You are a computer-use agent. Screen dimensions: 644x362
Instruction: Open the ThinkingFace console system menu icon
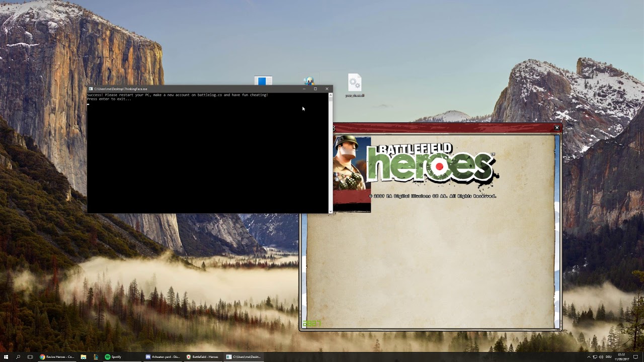(x=91, y=89)
